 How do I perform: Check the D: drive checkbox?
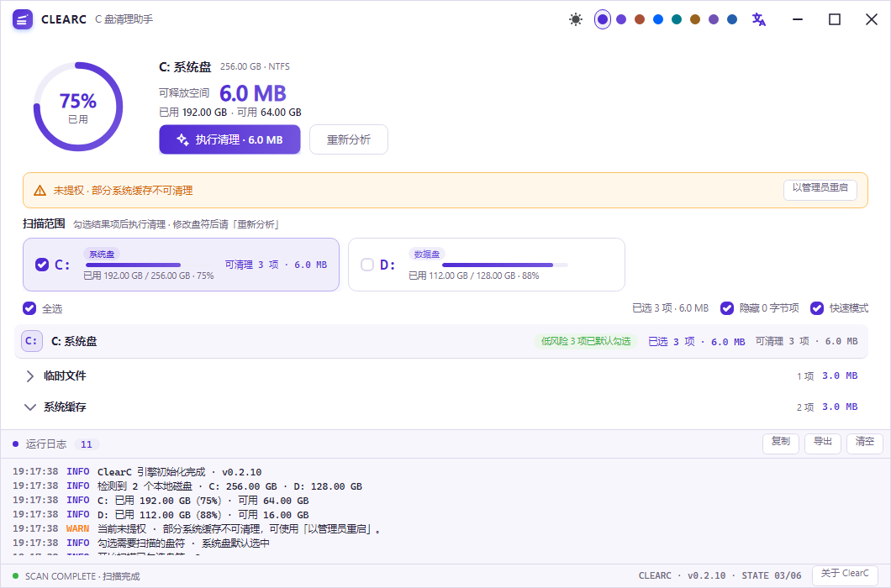367,265
